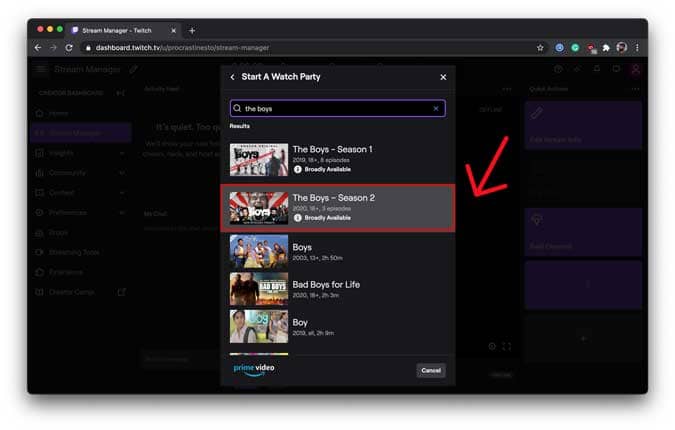Open the Boys 2003 movie thumbnail

[x=259, y=251]
